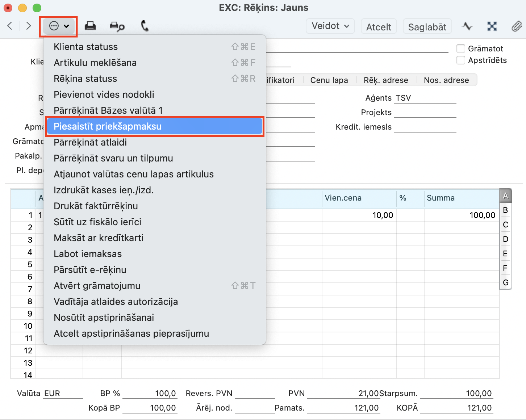Switch to the Cenu lapa tab

pyautogui.click(x=329, y=80)
